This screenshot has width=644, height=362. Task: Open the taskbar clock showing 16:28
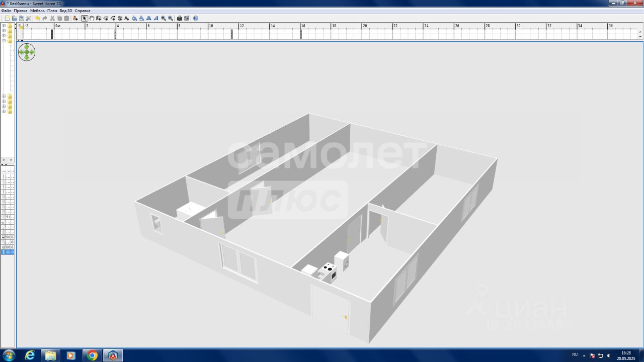tap(626, 355)
